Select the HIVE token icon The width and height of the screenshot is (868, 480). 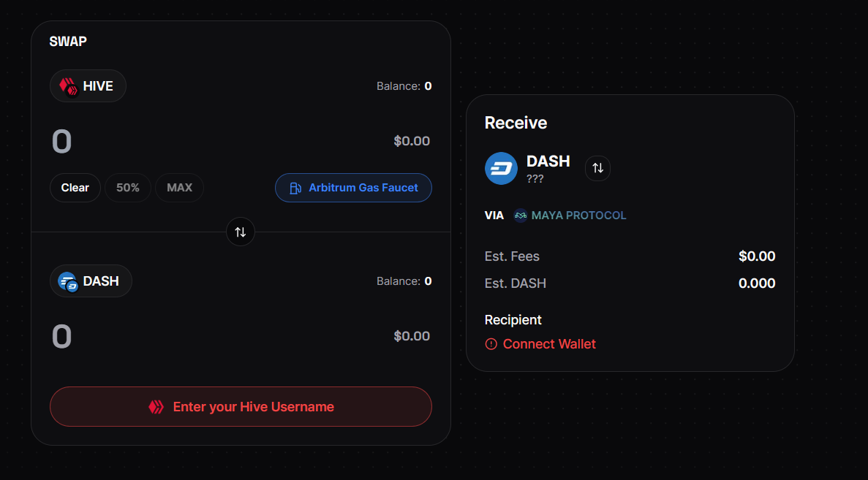67,85
